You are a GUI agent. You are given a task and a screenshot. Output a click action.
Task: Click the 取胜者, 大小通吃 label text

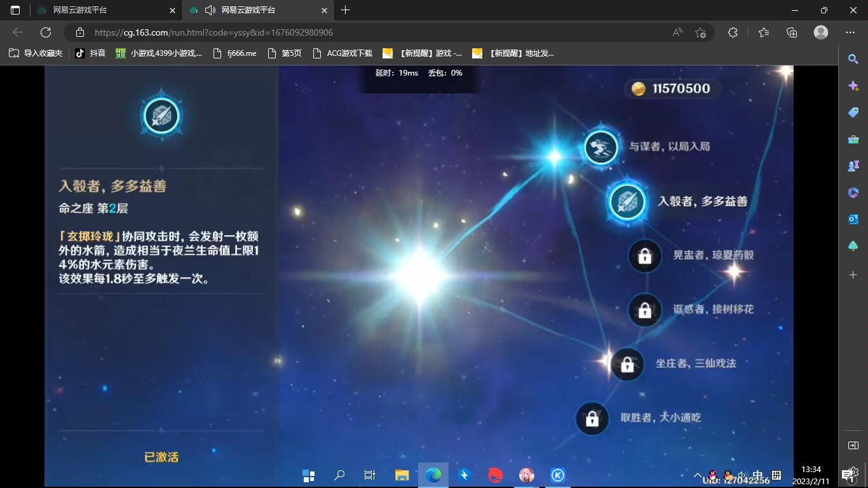tap(661, 417)
